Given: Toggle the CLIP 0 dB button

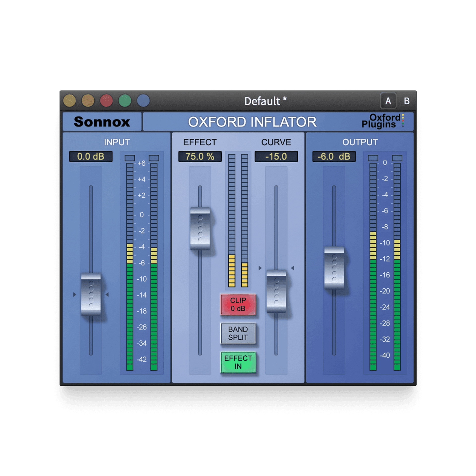Looking at the screenshot, I should pyautogui.click(x=238, y=304).
